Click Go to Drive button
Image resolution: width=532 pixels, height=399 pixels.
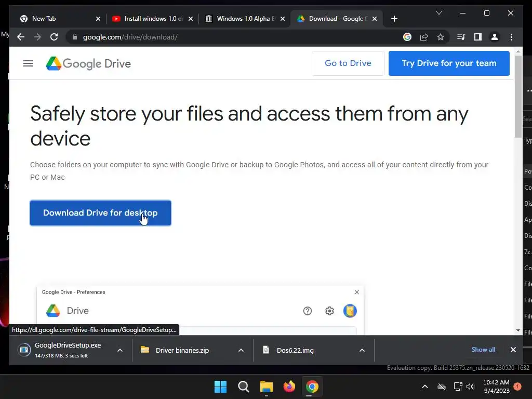(x=348, y=63)
